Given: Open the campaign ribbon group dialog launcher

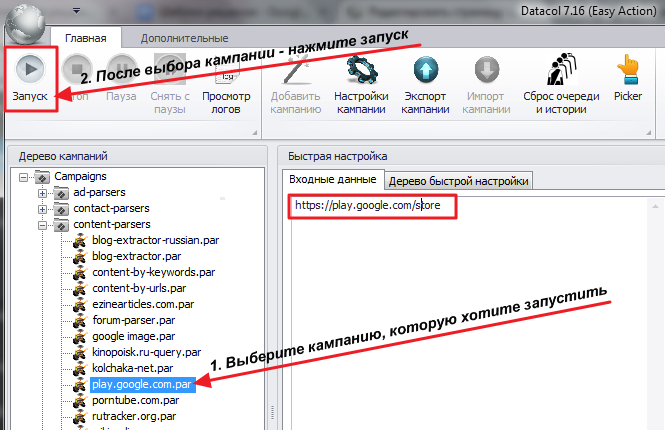Looking at the screenshot, I should [648, 133].
